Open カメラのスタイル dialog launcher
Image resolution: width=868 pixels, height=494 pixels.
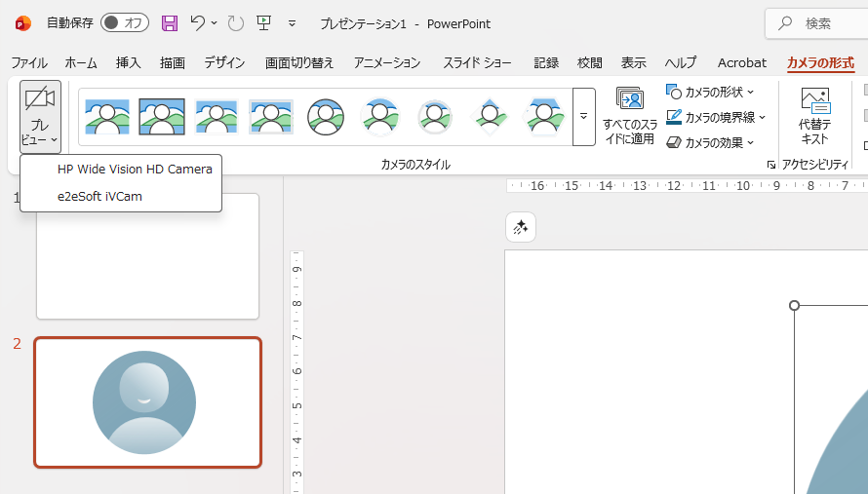771,165
